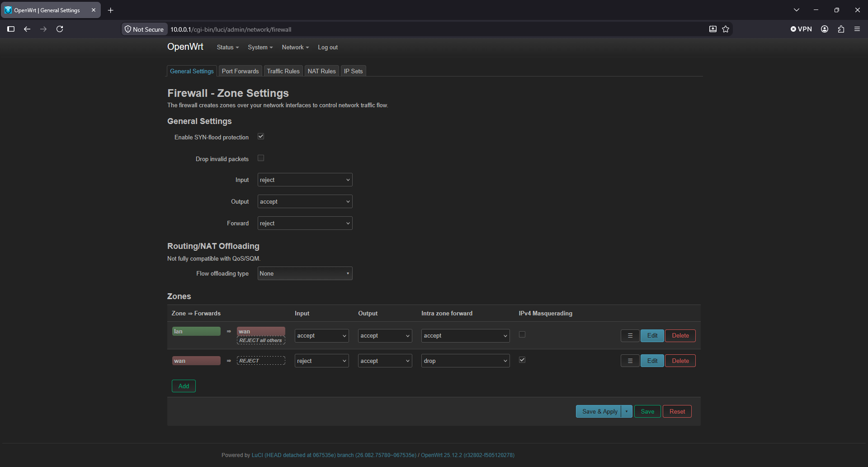Image resolution: width=868 pixels, height=467 pixels.
Task: Open the browser account profile icon
Action: point(825,29)
